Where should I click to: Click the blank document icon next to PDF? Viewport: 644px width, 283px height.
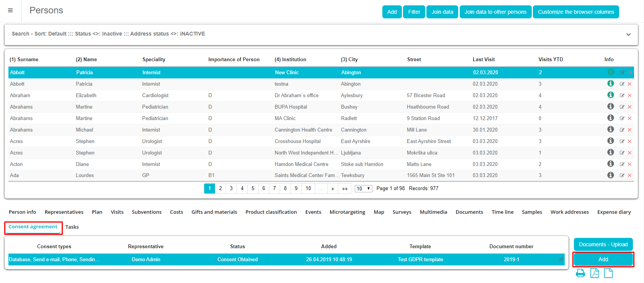tap(608, 273)
